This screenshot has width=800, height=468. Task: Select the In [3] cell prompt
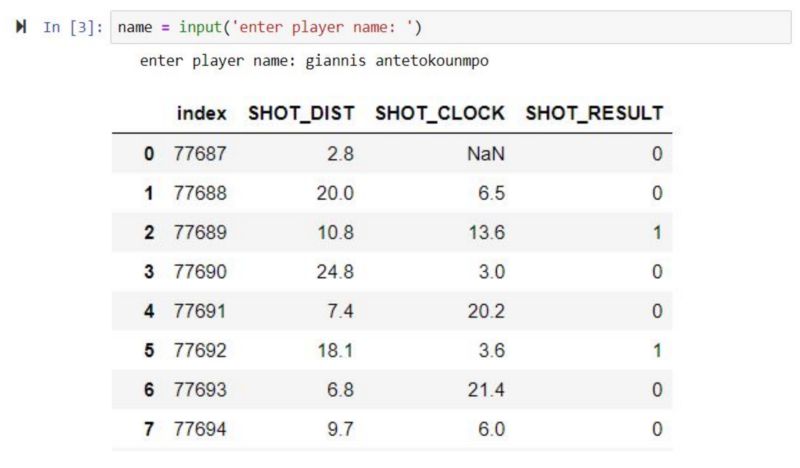coord(72,26)
